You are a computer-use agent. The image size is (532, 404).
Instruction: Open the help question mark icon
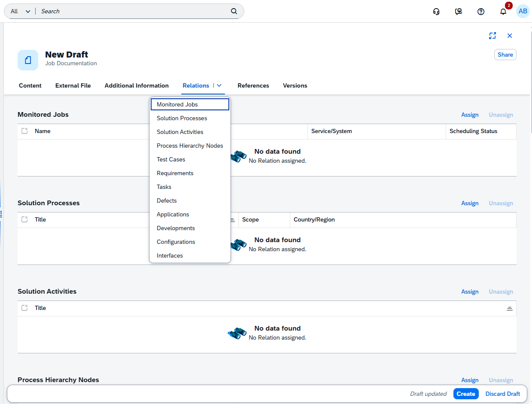(x=481, y=12)
